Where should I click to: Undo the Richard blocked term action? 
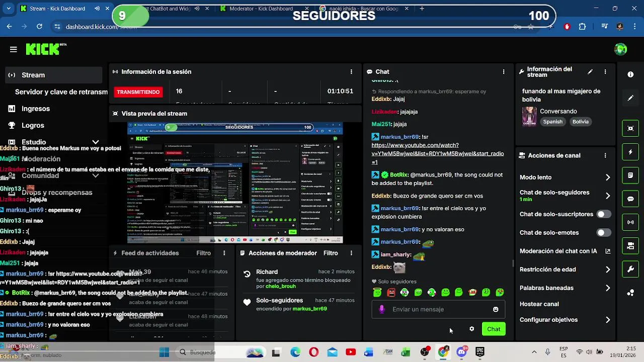(x=247, y=274)
